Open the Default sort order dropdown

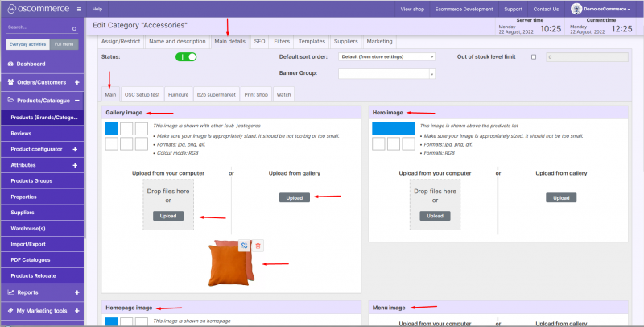pyautogui.click(x=386, y=57)
